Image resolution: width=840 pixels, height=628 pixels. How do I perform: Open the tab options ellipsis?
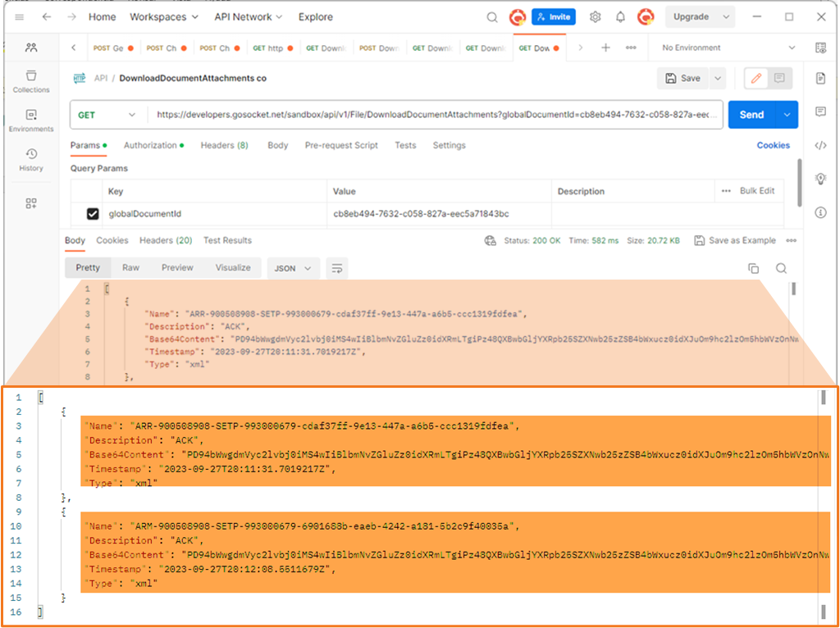point(631,48)
